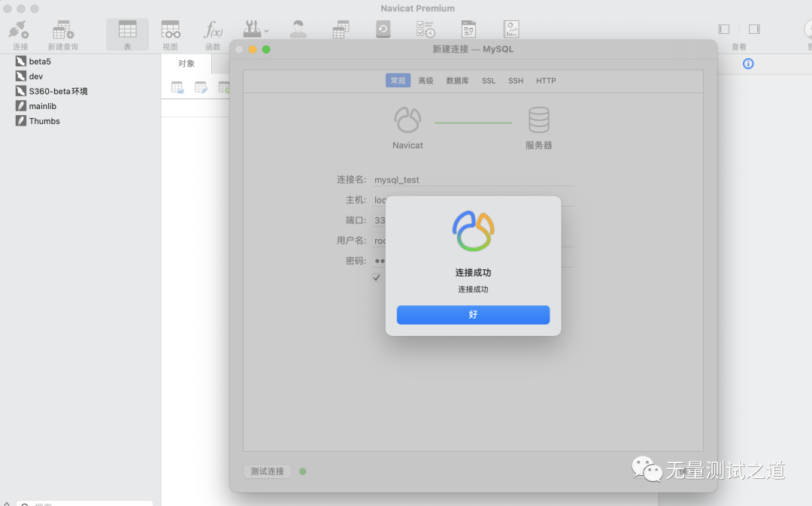
Task: Open the Backup toolbar icon
Action: coord(383,29)
